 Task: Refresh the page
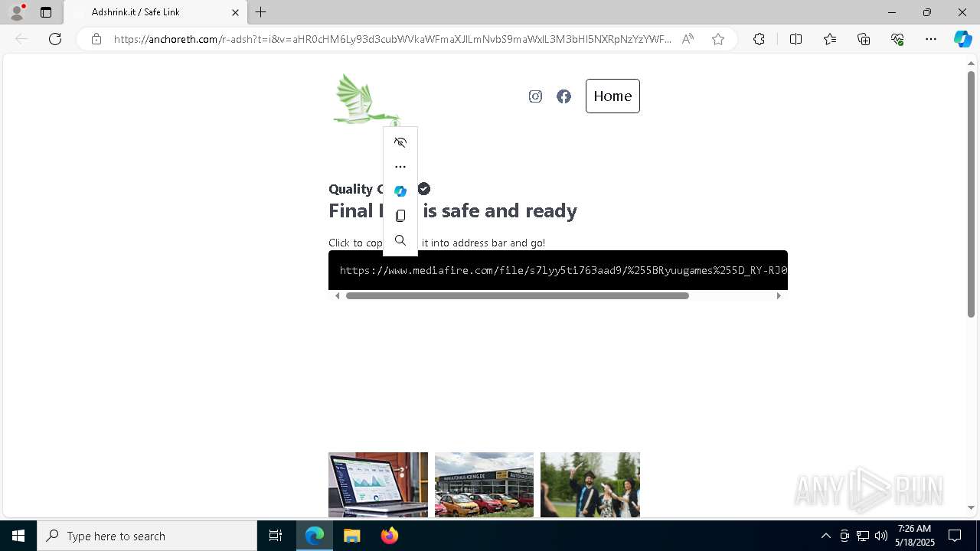(55, 39)
